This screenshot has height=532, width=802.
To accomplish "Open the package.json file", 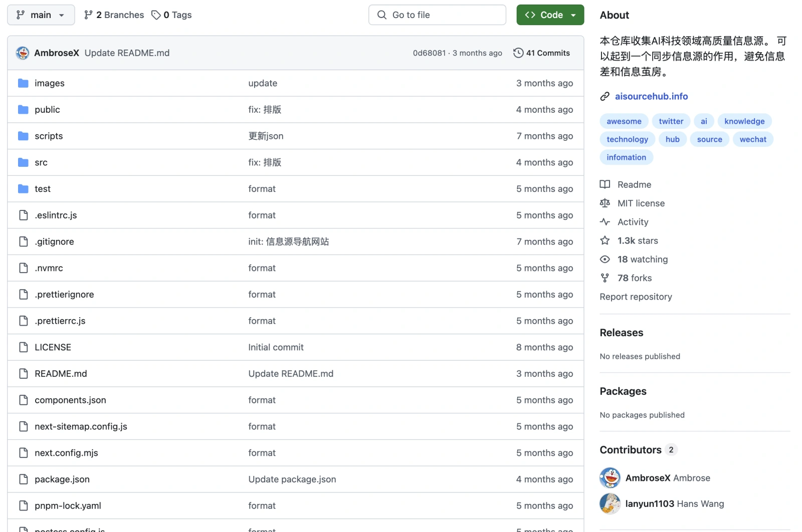I will point(62,479).
